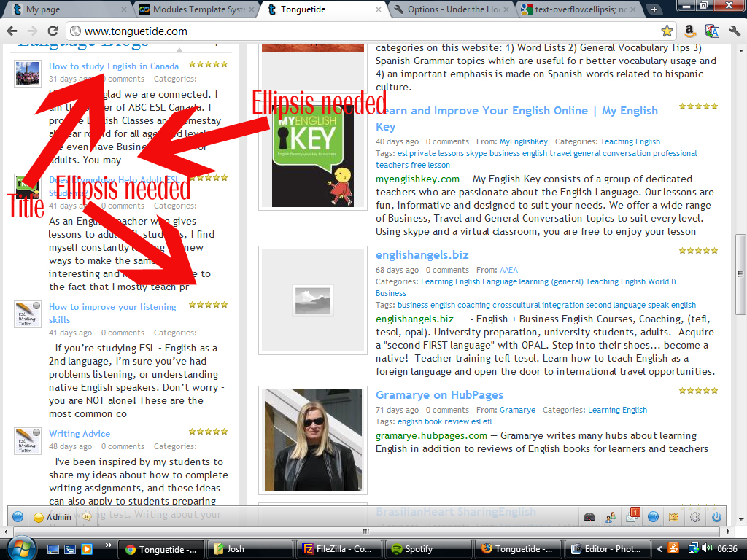Expand quick launch overflow chevron
The width and height of the screenshot is (747, 560).
108,545
